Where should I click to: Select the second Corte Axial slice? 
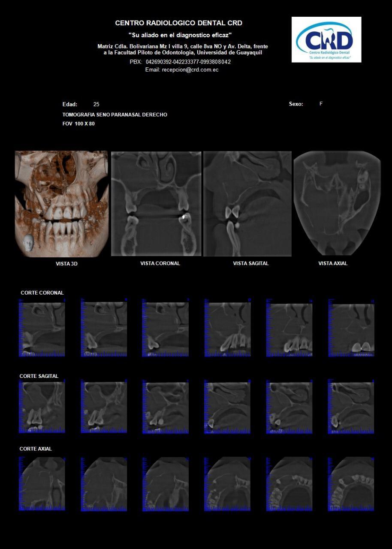click(104, 484)
